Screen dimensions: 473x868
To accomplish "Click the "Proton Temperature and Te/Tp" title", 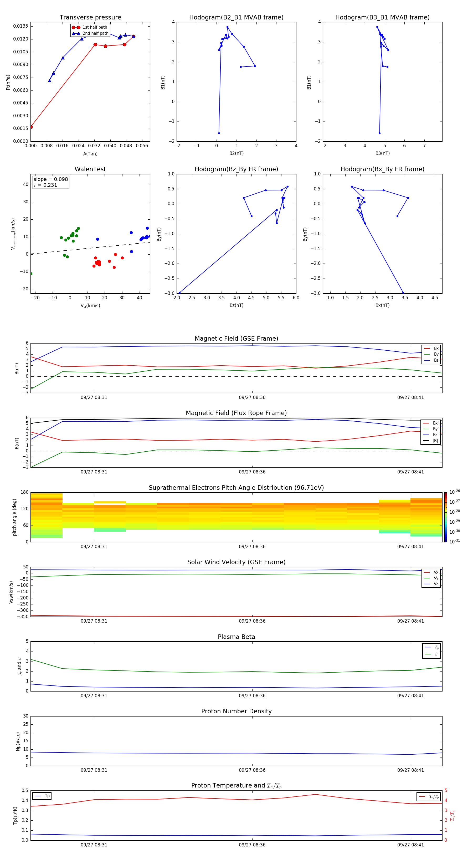I will 236,786.
